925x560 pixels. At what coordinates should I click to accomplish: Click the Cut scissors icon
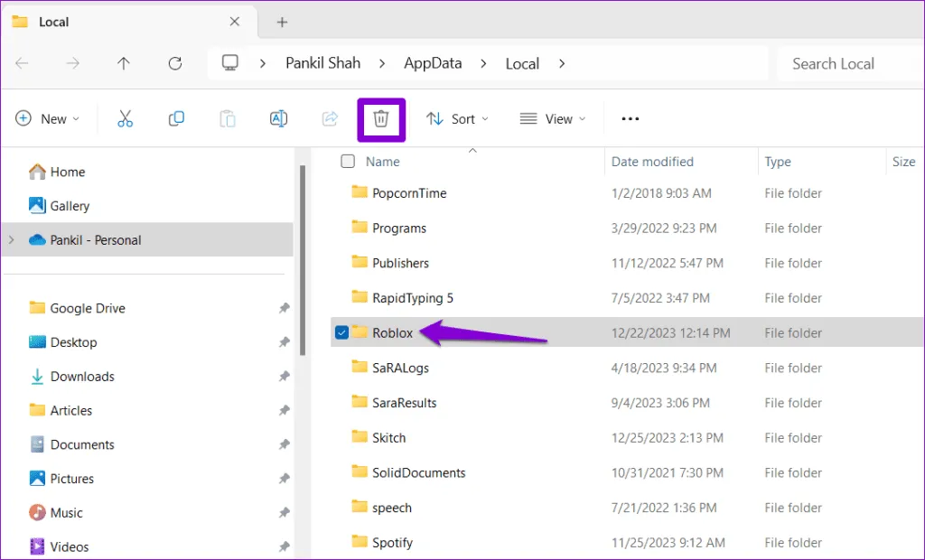125,119
